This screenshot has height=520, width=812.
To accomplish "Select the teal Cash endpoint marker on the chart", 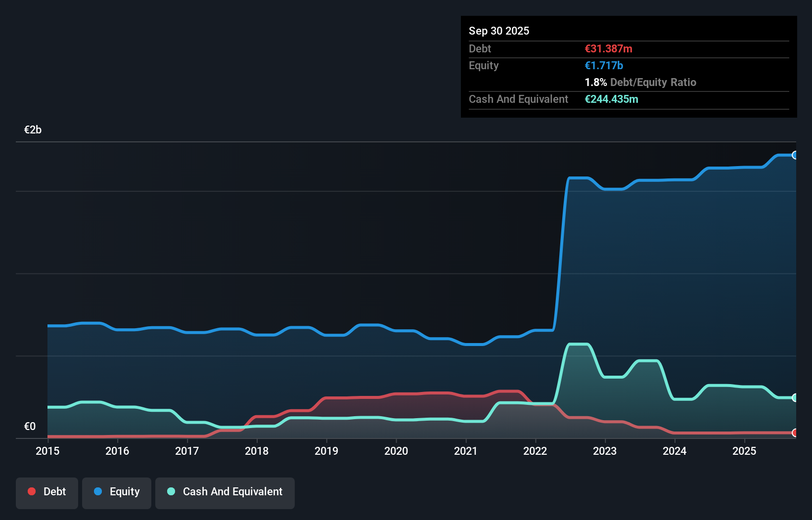I will (795, 397).
